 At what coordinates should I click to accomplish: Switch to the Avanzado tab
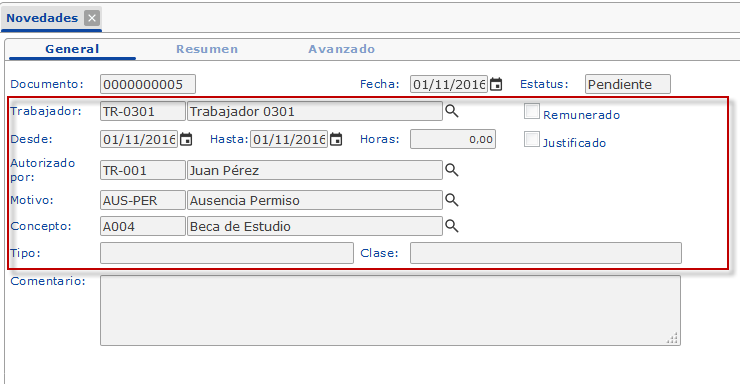coord(342,49)
